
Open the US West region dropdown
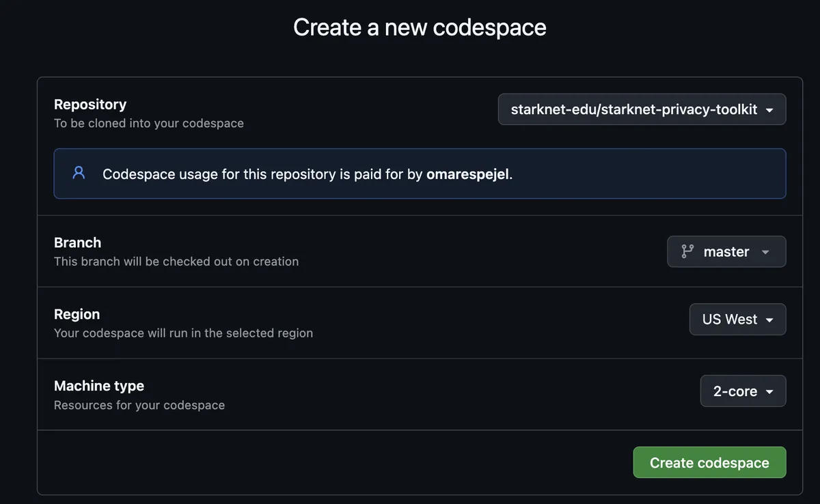tap(737, 319)
